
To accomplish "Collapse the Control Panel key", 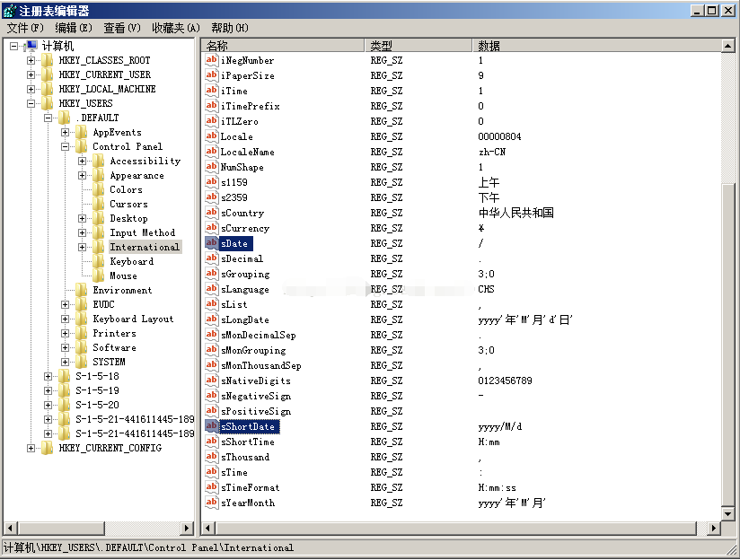I will tap(66, 146).
